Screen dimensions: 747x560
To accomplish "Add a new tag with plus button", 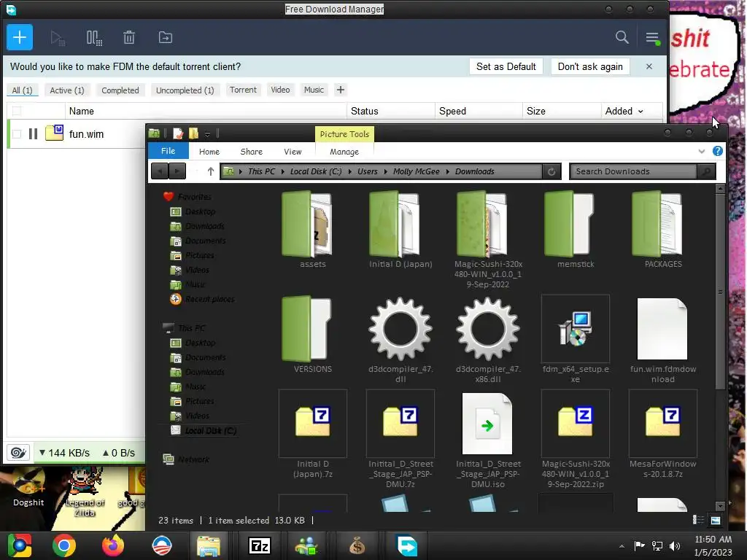I will (340, 90).
